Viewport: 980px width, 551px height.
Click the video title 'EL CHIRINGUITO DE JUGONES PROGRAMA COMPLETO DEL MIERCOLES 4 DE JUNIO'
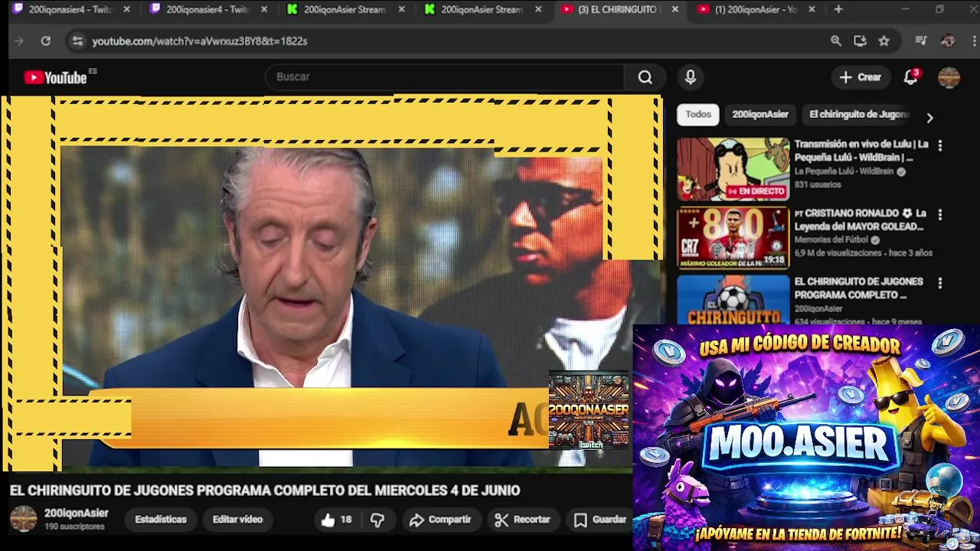265,491
